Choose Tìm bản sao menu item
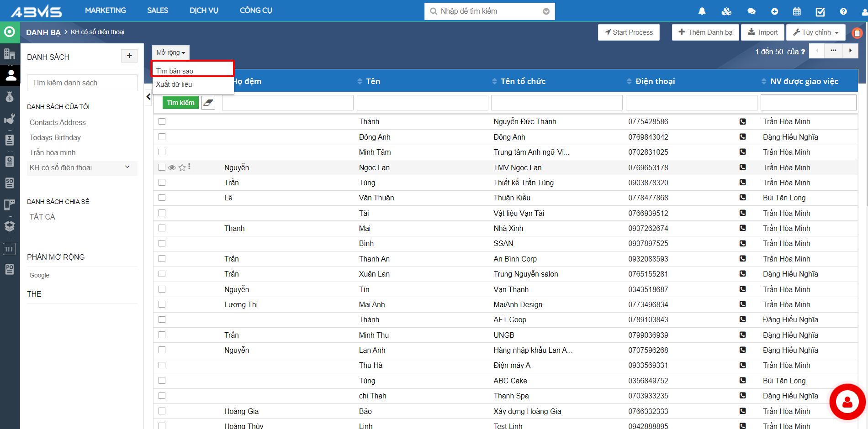The width and height of the screenshot is (868, 429). (x=192, y=71)
